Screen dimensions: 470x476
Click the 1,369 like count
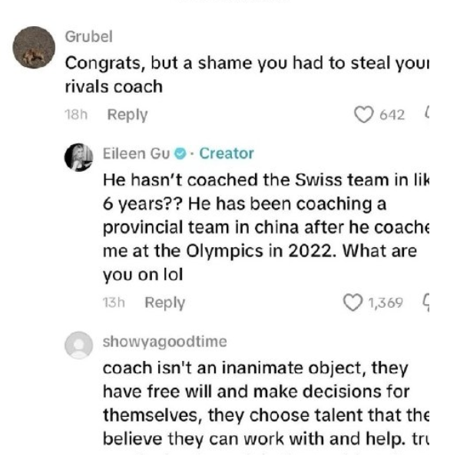(x=386, y=302)
